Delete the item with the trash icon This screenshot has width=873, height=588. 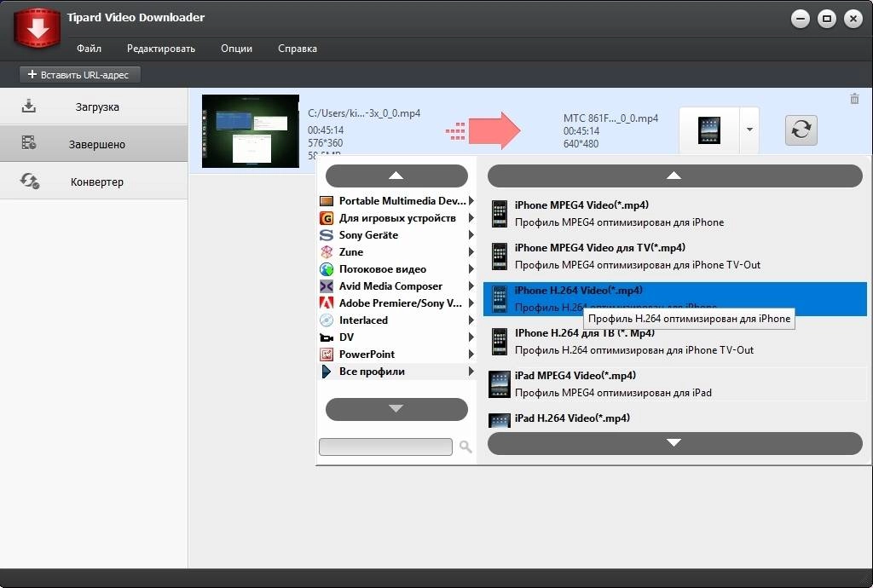pyautogui.click(x=854, y=99)
